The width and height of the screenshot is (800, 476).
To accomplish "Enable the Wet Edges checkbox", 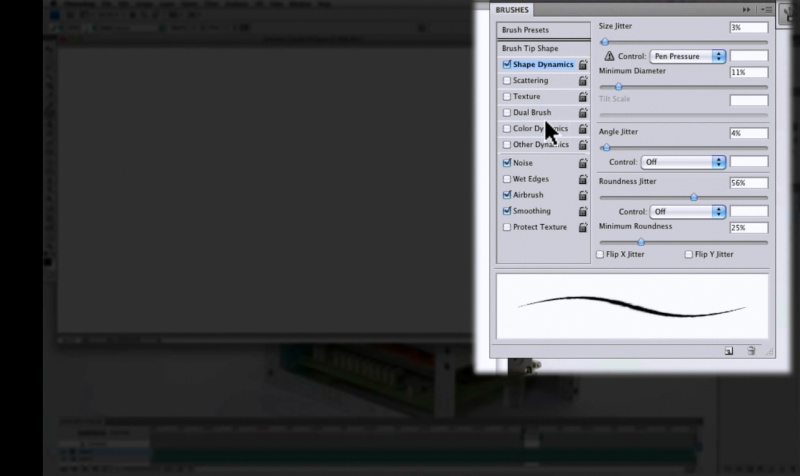I will (x=507, y=179).
